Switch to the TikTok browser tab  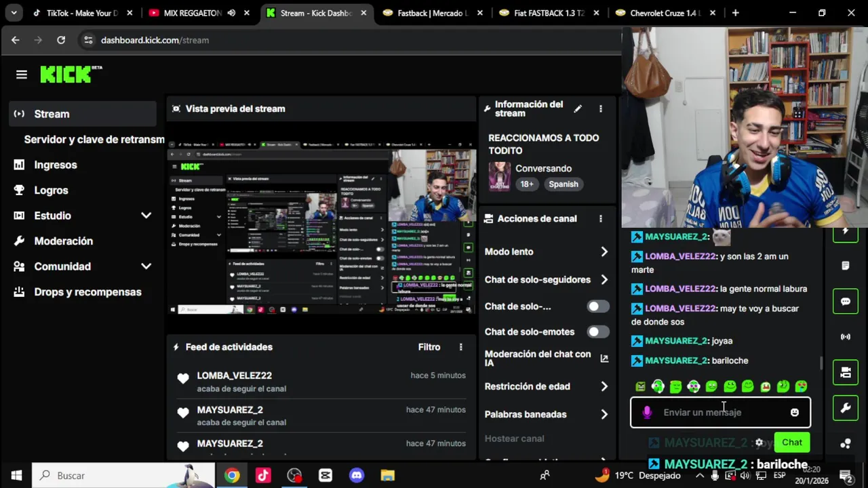click(81, 13)
